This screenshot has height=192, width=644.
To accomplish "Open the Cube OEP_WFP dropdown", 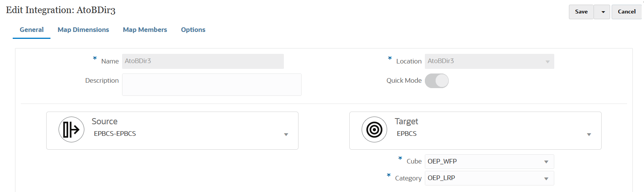I will tap(546, 162).
